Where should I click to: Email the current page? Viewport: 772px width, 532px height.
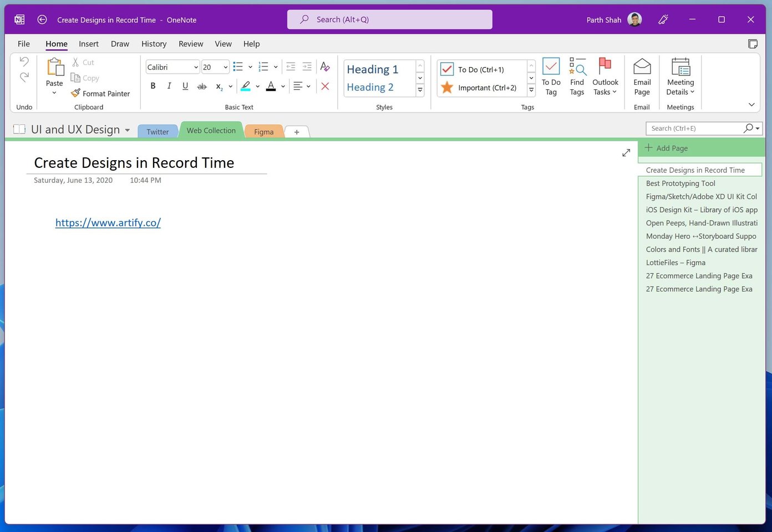[642, 76]
